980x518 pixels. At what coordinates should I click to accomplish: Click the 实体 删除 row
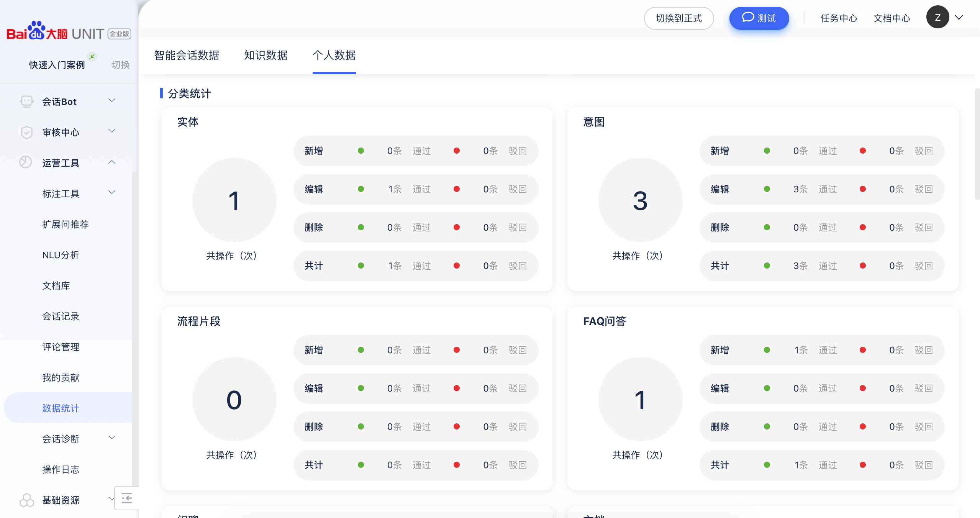point(416,228)
